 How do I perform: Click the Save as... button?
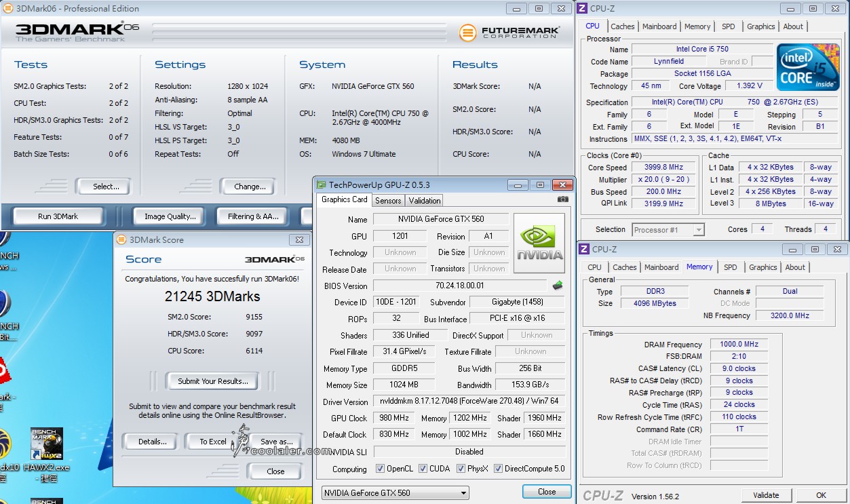277,442
